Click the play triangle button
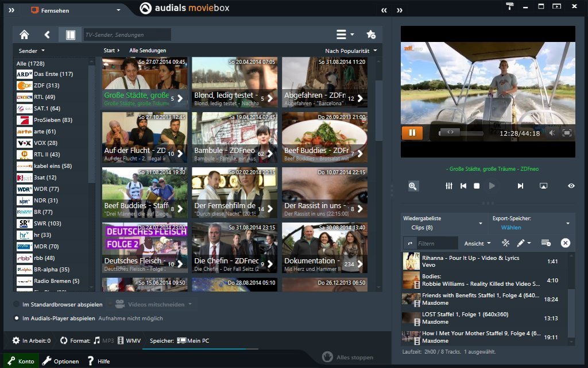The width and height of the screenshot is (588, 368). pyautogui.click(x=492, y=186)
